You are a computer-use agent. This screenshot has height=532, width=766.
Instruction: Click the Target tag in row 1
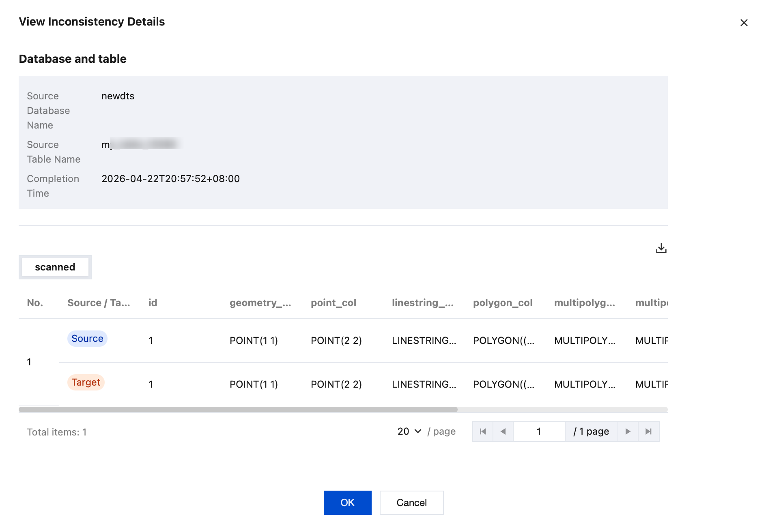coord(86,382)
